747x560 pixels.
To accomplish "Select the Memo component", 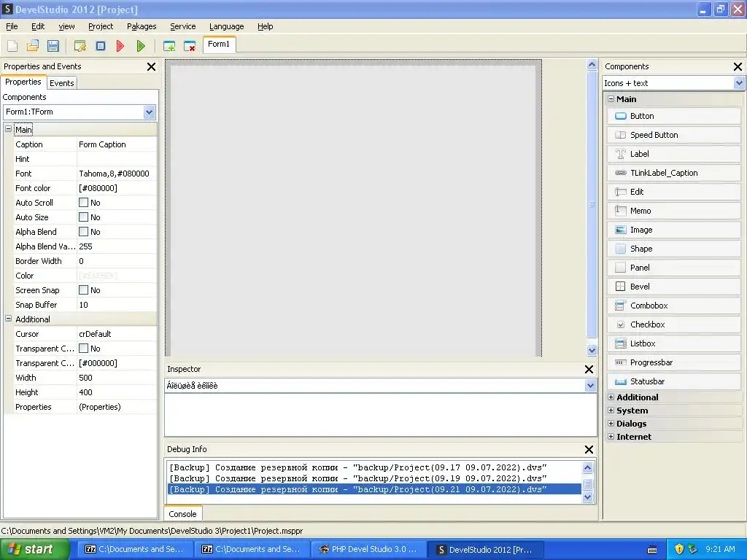I will [673, 211].
